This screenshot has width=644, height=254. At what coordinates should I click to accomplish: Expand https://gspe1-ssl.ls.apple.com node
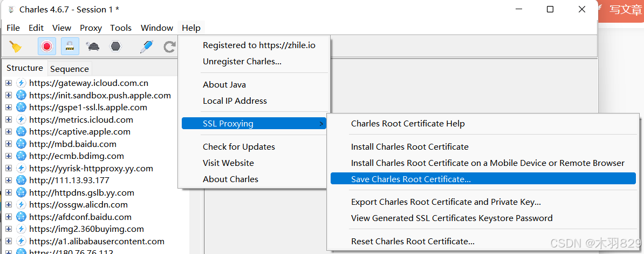pos(8,108)
